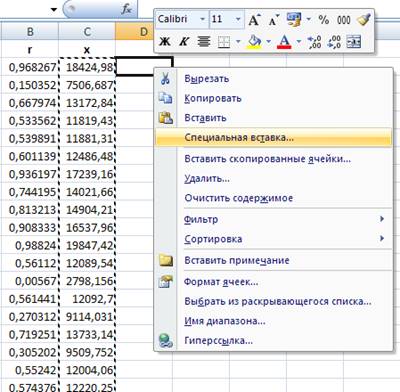Open the Calibri font dropdown

(202, 19)
